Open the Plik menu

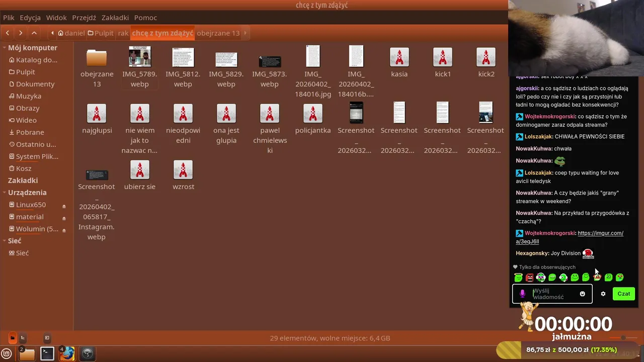9,18
